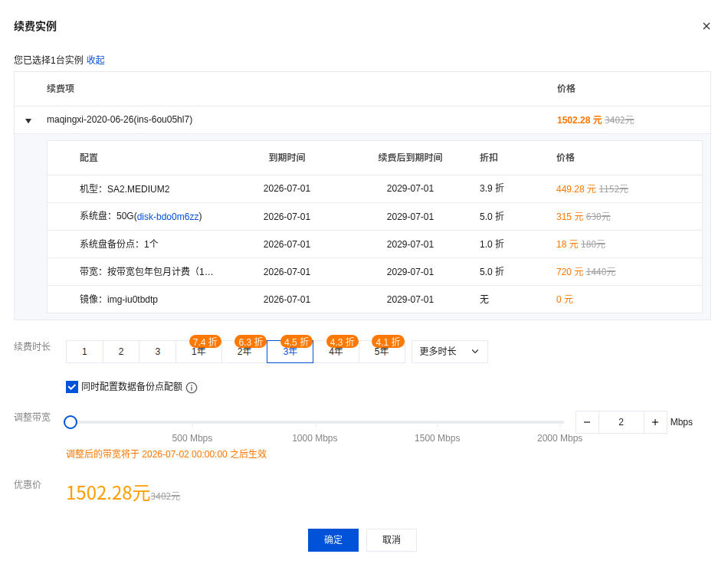Decrease bandwidth with minus button

click(587, 422)
